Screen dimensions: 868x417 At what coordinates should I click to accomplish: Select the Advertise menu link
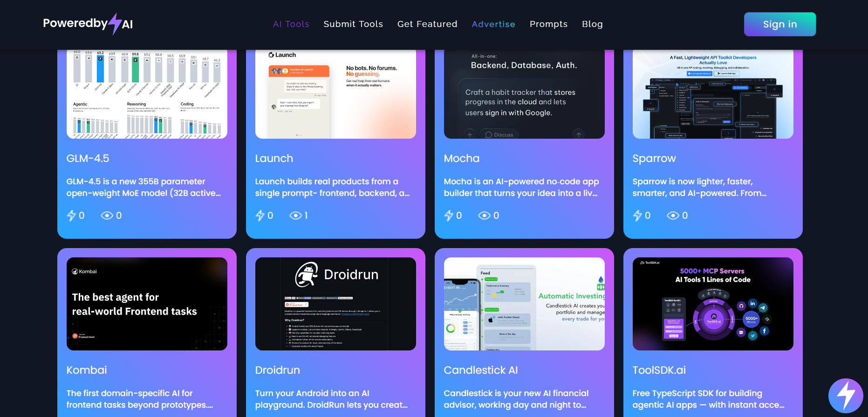point(493,24)
